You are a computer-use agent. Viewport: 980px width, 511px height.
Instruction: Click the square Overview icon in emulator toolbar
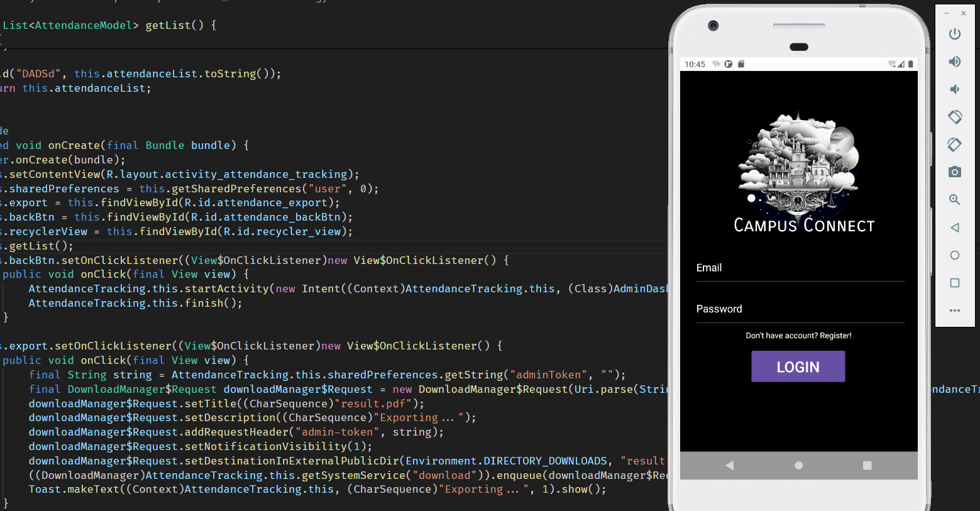tap(954, 283)
